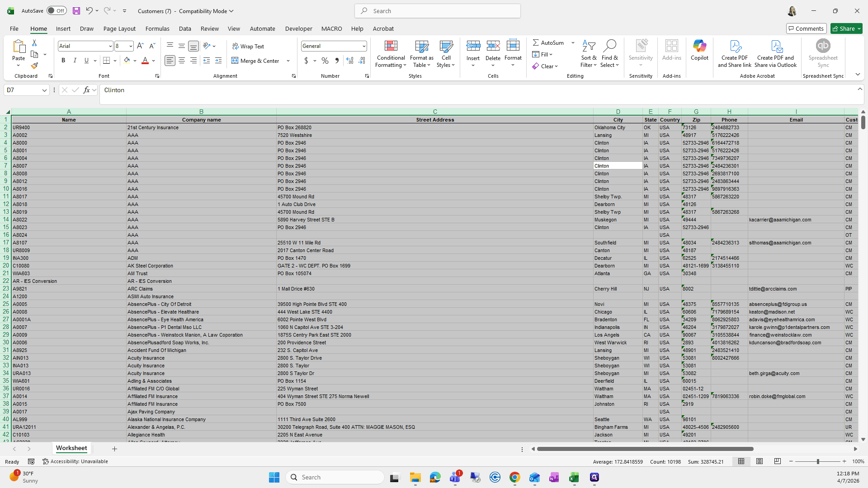Toggle Wrap Text for selected cells
The height and width of the screenshot is (488, 868).
248,46
